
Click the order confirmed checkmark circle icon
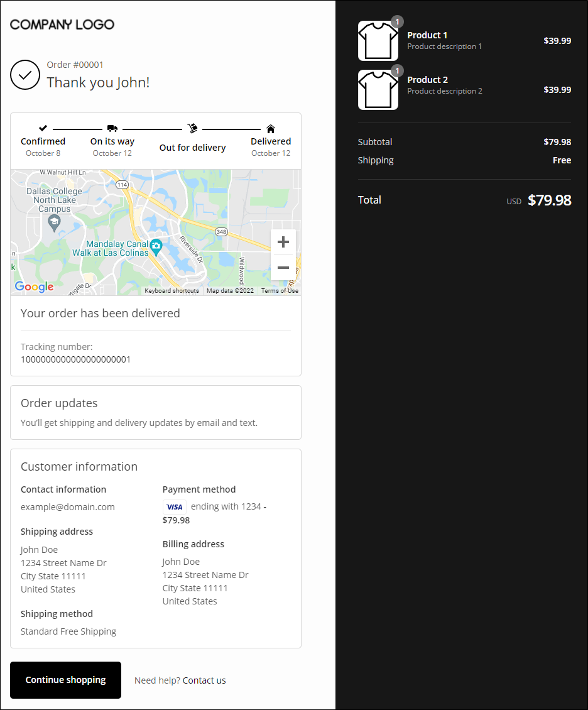point(25,75)
